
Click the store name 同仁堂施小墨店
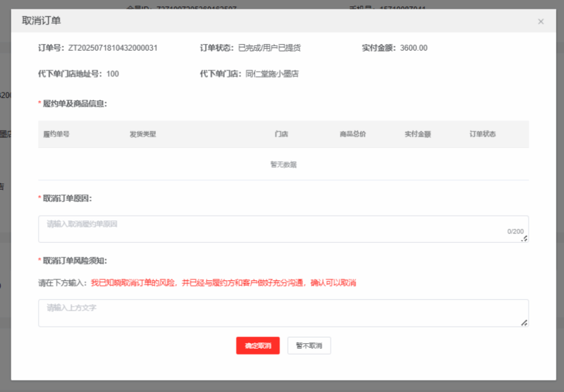coord(272,74)
